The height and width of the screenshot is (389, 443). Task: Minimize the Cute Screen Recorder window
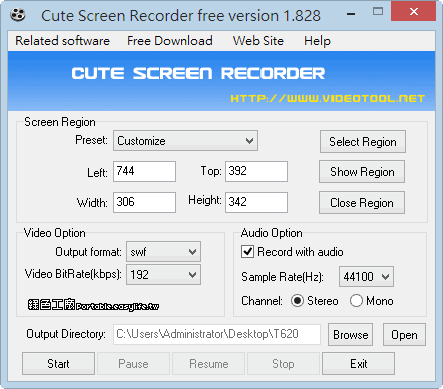click(x=351, y=14)
